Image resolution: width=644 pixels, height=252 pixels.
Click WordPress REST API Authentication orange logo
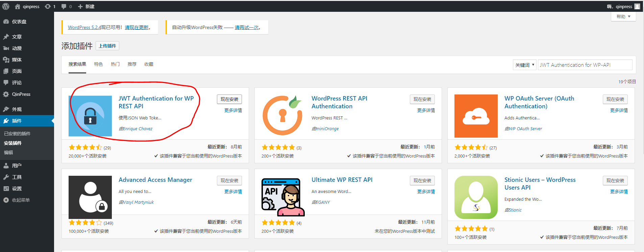[x=283, y=115]
